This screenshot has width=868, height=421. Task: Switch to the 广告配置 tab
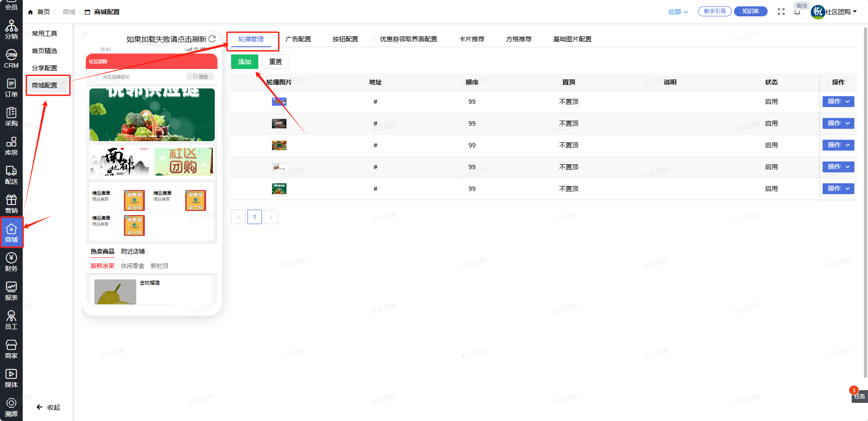(x=298, y=39)
